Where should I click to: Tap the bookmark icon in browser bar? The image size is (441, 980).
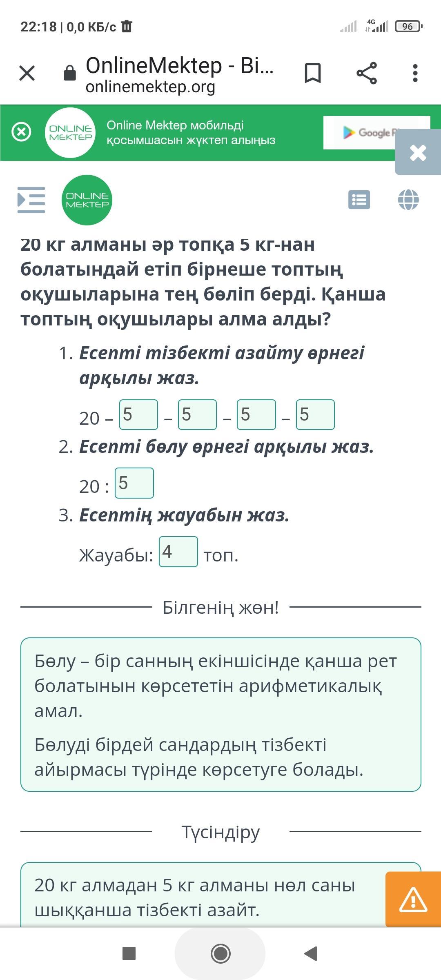[x=313, y=73]
